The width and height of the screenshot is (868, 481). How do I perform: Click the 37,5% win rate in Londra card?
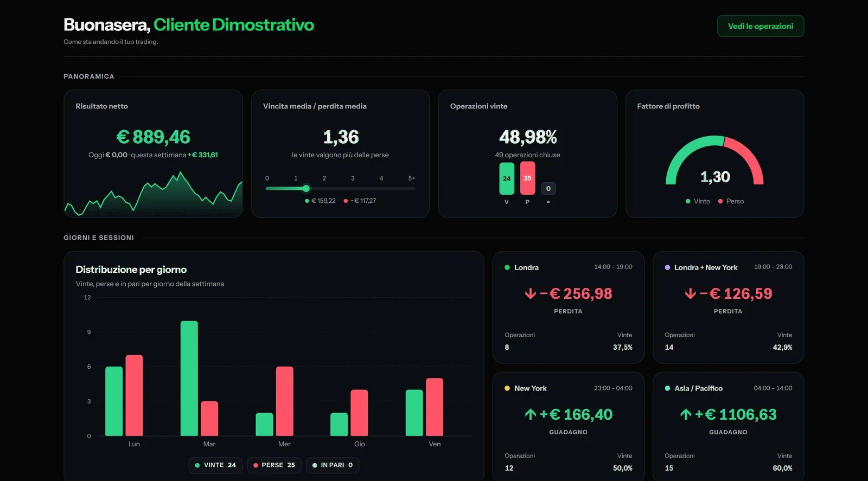(623, 347)
